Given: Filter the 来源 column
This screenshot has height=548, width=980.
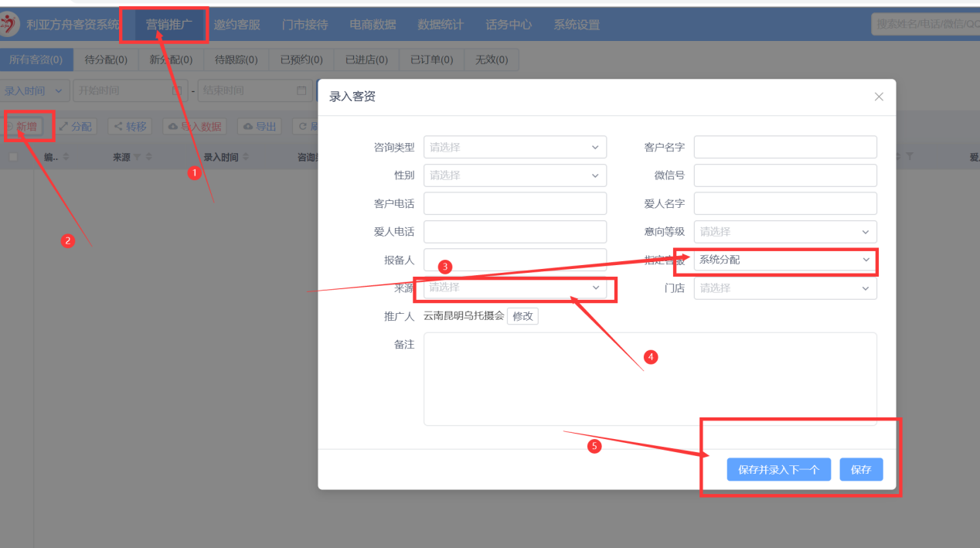Looking at the screenshot, I should click(x=138, y=157).
